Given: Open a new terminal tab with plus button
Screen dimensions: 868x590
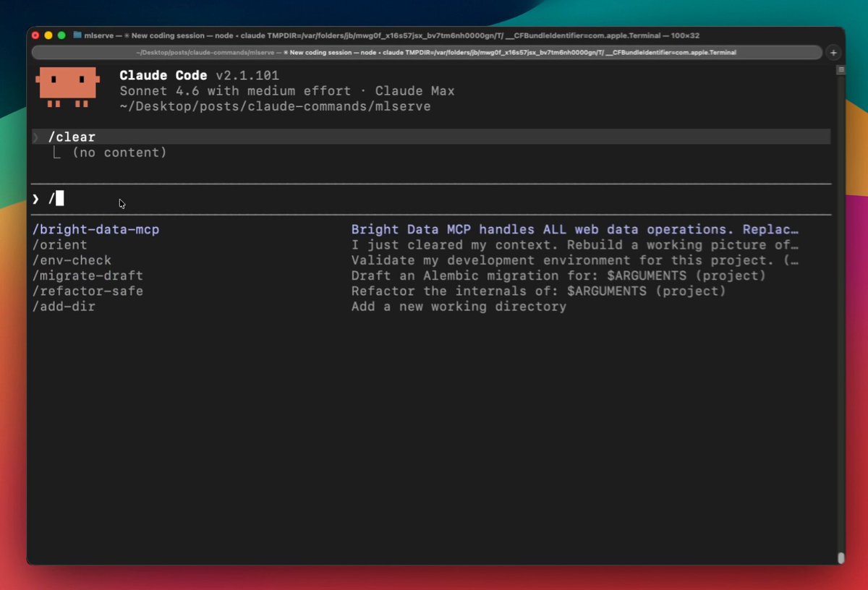Looking at the screenshot, I should tap(833, 53).
